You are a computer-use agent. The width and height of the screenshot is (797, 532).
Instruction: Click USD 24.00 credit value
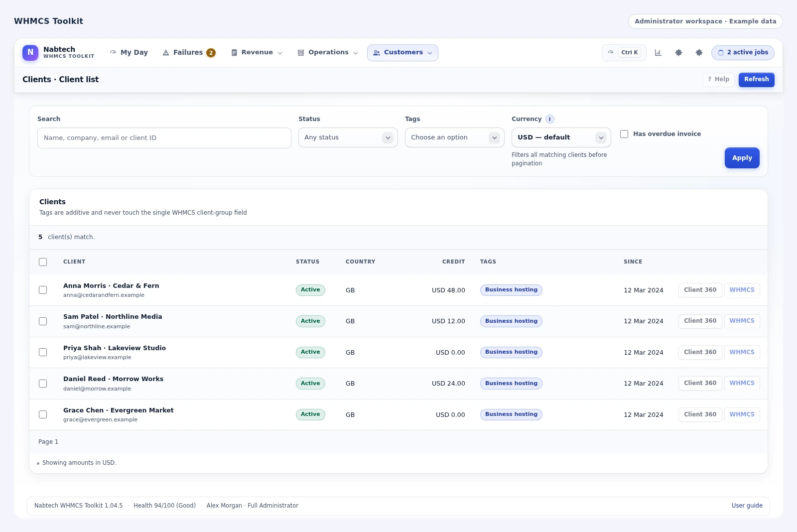[x=448, y=384]
